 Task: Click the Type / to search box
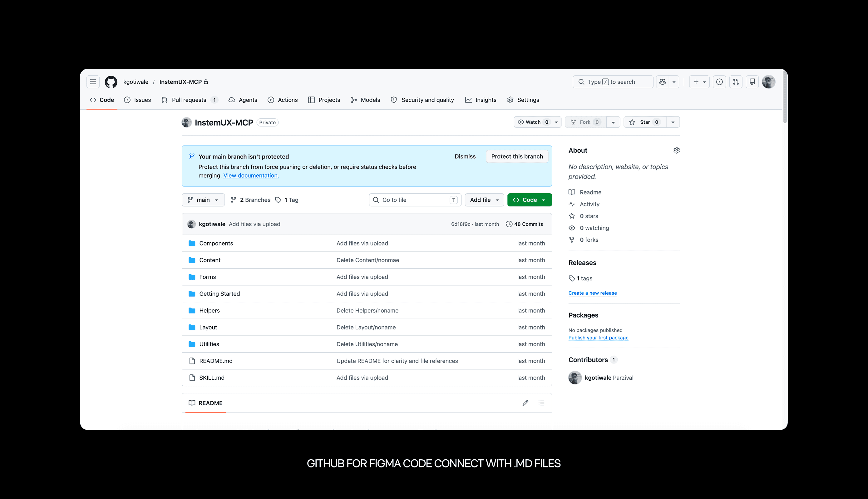coord(613,82)
